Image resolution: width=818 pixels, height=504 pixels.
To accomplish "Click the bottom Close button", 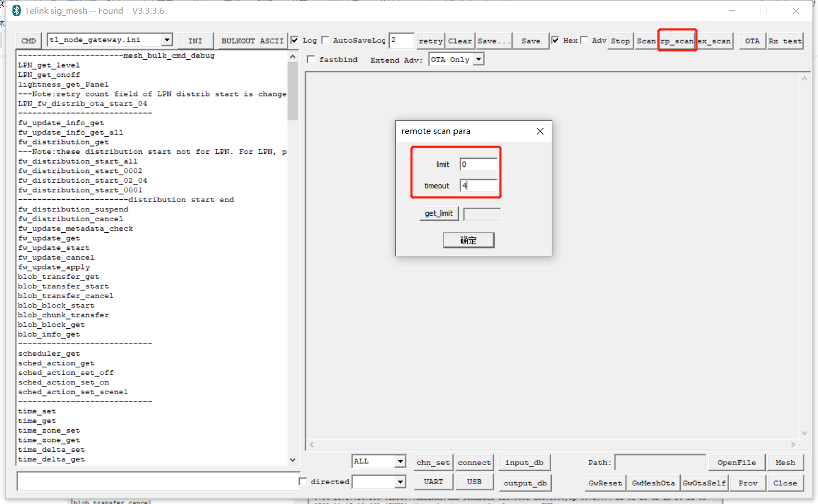I will click(785, 483).
